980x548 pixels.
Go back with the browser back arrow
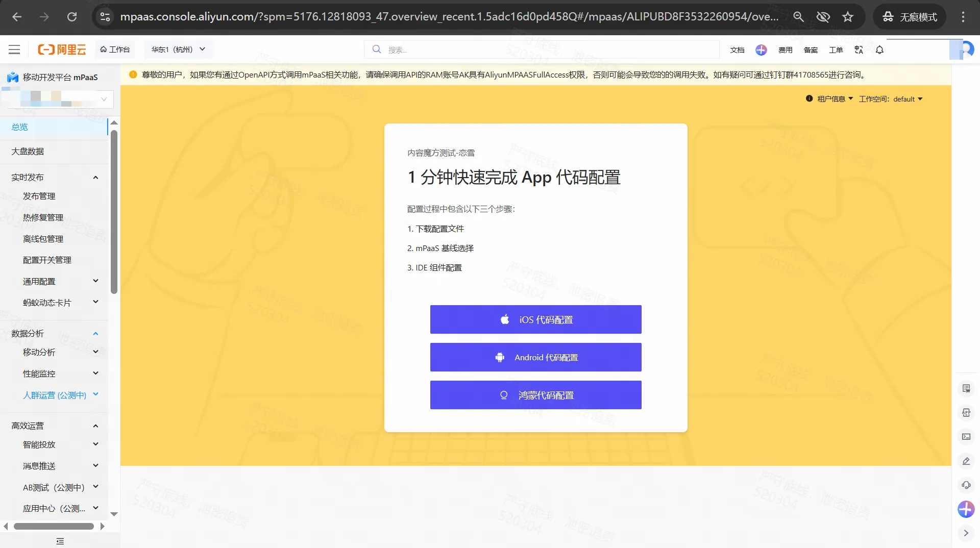(x=17, y=17)
